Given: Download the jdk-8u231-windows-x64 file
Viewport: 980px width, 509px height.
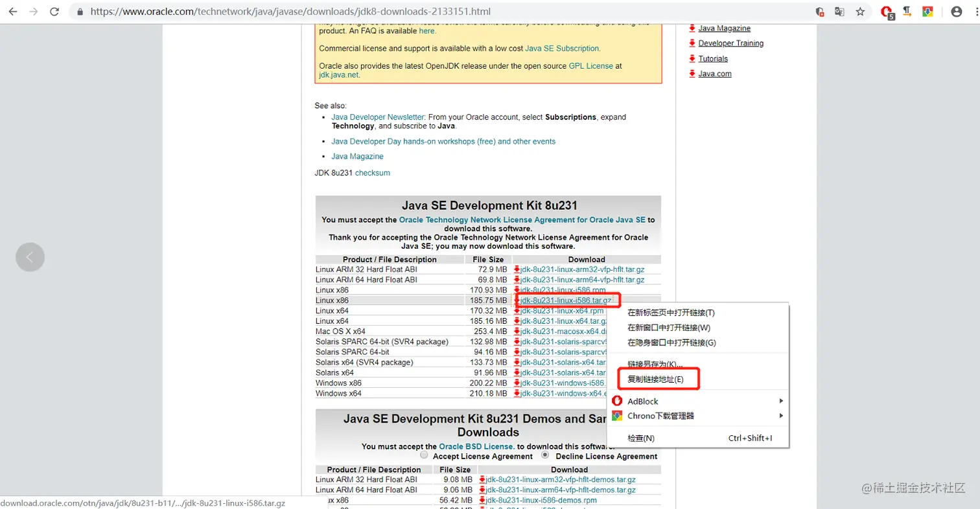Looking at the screenshot, I should pos(563,394).
